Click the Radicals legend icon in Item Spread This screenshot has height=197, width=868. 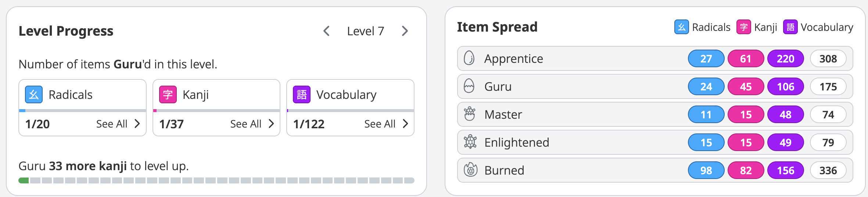coord(681,27)
